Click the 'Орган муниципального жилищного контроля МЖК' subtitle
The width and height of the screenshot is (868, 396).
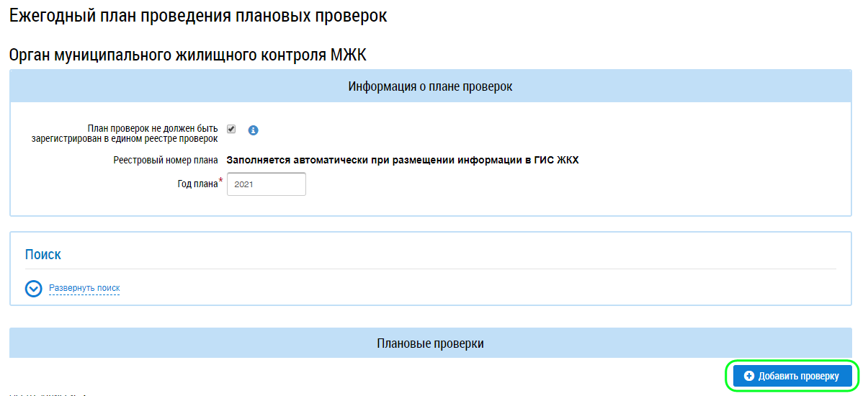187,55
